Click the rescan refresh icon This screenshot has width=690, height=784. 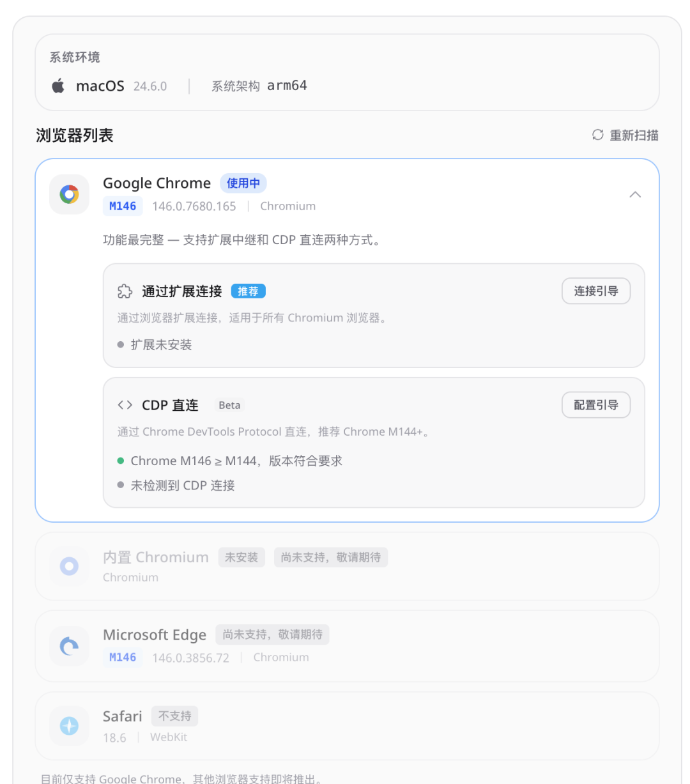click(x=597, y=135)
